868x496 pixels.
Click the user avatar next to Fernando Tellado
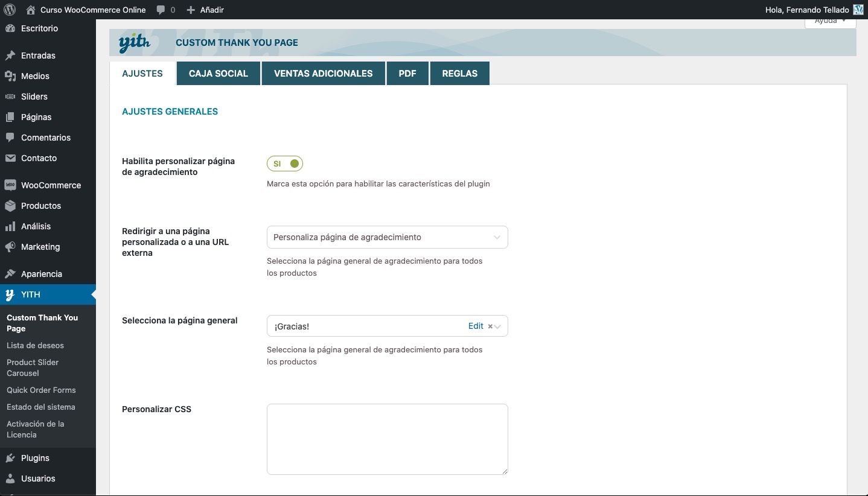pyautogui.click(x=858, y=10)
